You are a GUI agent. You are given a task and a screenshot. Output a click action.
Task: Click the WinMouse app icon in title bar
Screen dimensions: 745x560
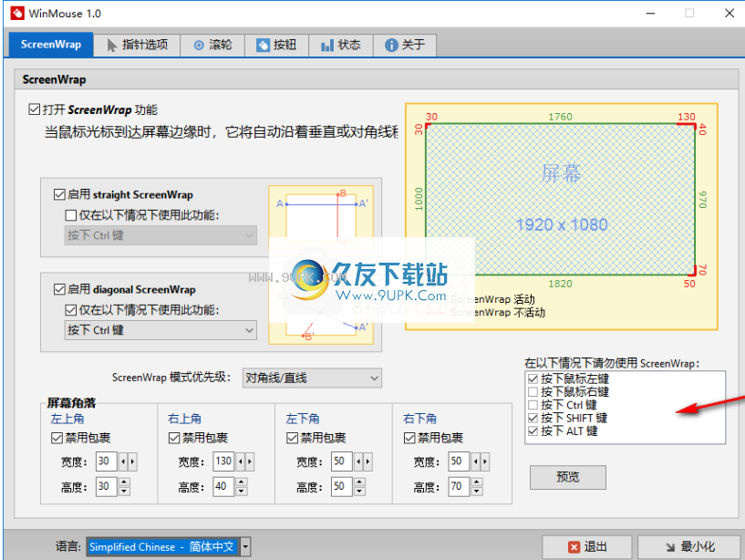tap(17, 13)
